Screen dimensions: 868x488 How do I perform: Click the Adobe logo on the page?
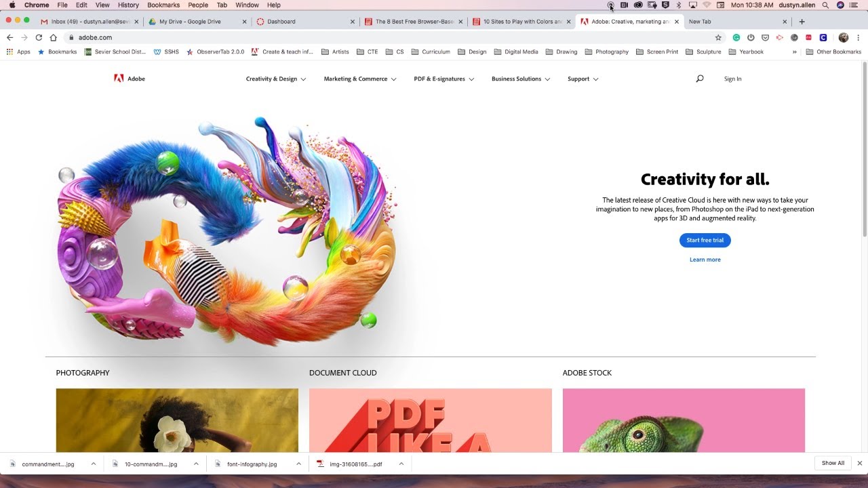pos(130,79)
